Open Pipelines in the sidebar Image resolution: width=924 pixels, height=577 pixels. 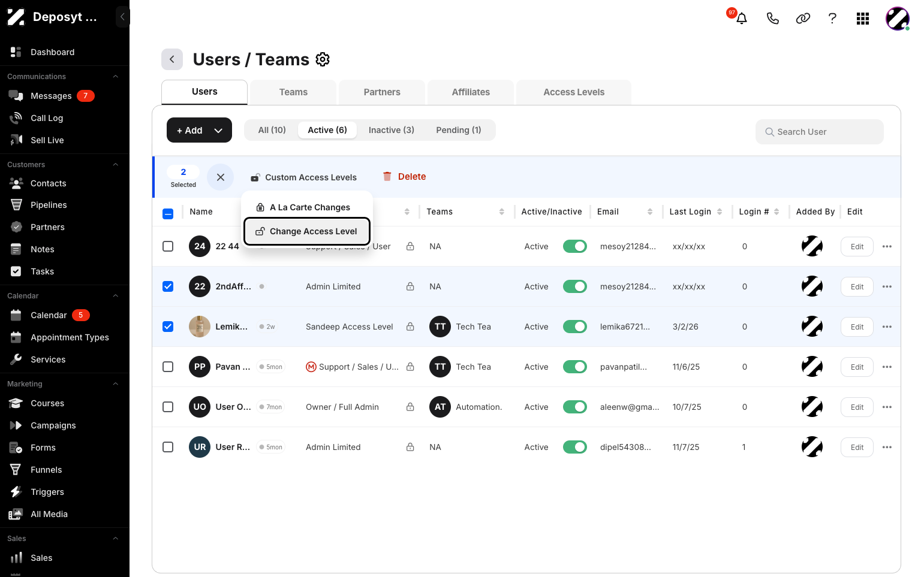49,205
